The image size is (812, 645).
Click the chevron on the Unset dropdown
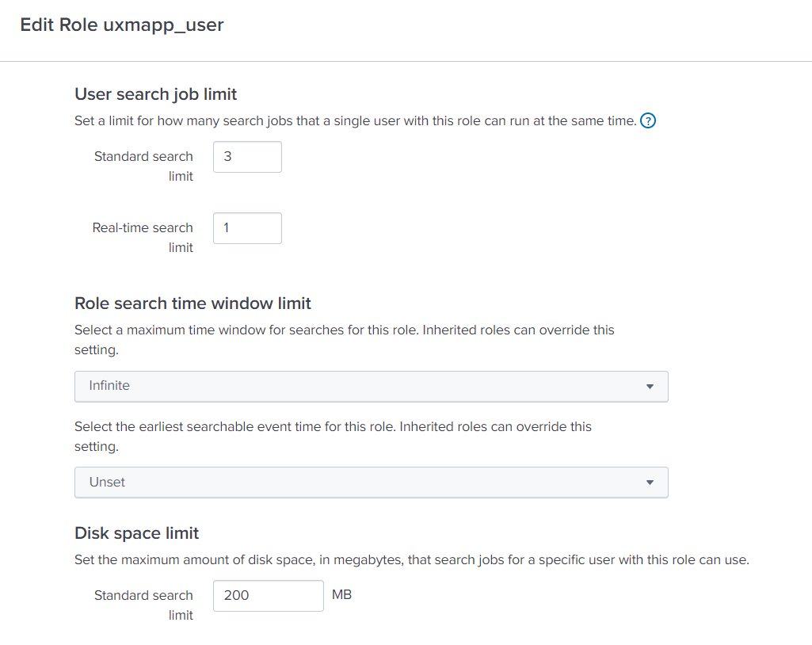point(650,482)
